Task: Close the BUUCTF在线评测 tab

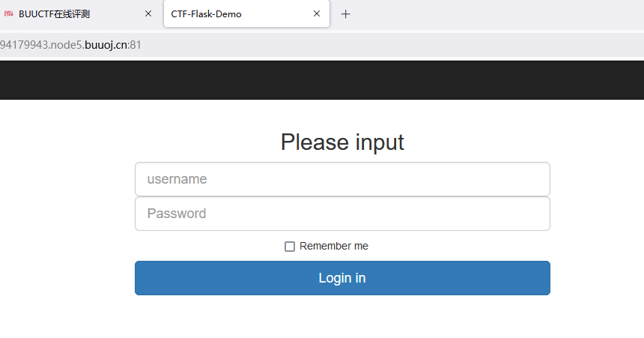Action: tap(148, 13)
